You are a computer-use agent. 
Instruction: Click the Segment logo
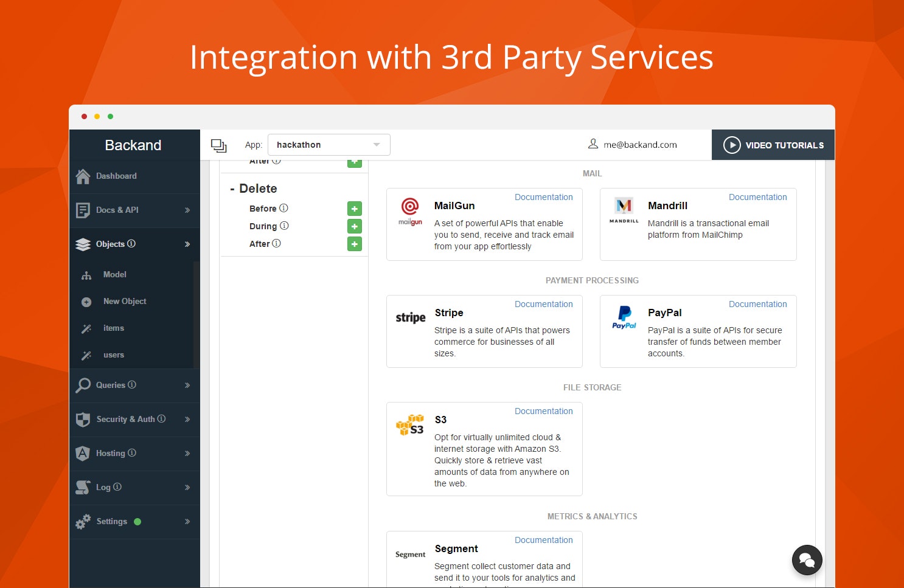coord(411,555)
